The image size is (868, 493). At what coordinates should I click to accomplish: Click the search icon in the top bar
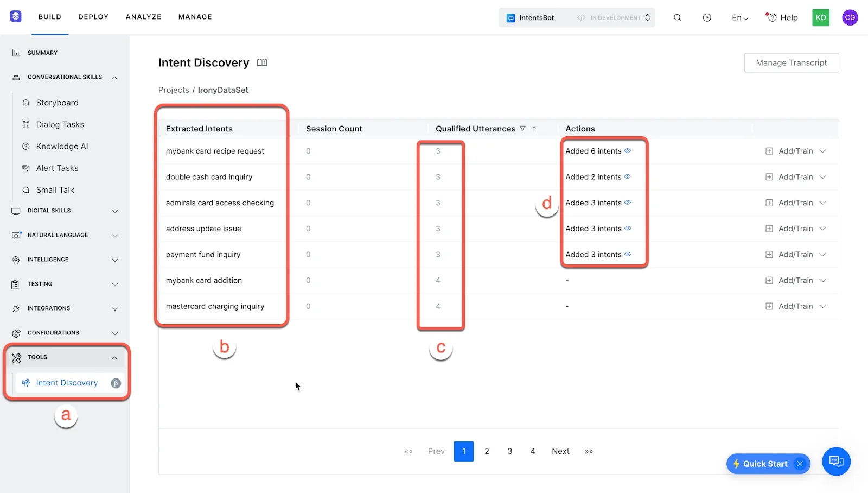pos(677,17)
